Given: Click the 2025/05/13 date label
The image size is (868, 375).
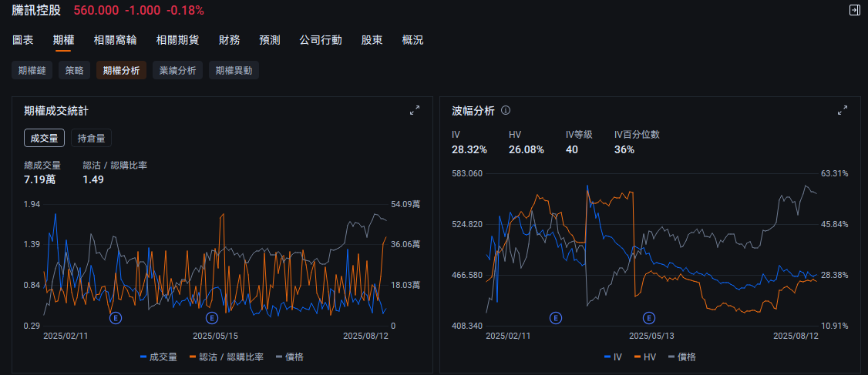Looking at the screenshot, I should [x=651, y=336].
